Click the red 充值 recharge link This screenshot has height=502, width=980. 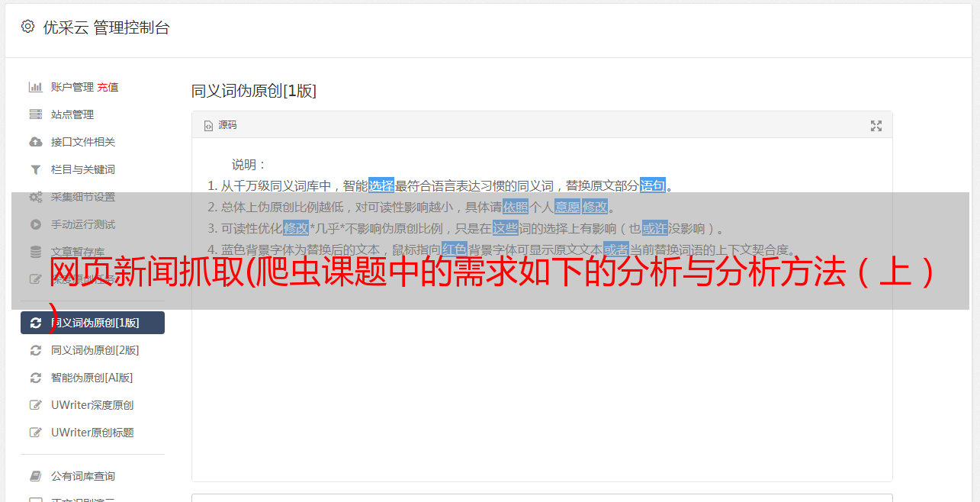coord(108,87)
